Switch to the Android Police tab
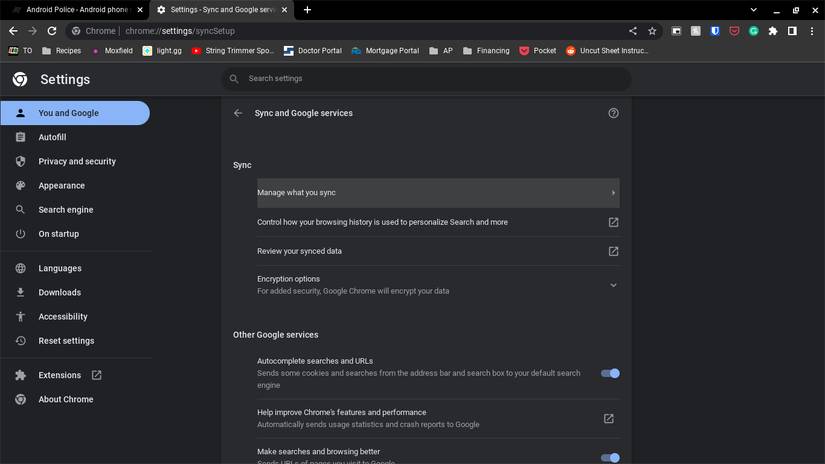The image size is (825, 464). pos(78,9)
